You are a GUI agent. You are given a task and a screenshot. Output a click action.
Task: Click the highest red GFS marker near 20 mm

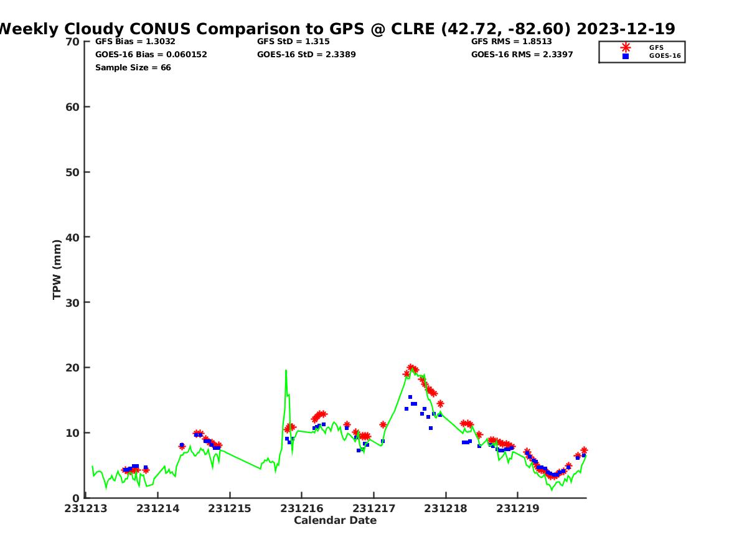pyautogui.click(x=411, y=368)
